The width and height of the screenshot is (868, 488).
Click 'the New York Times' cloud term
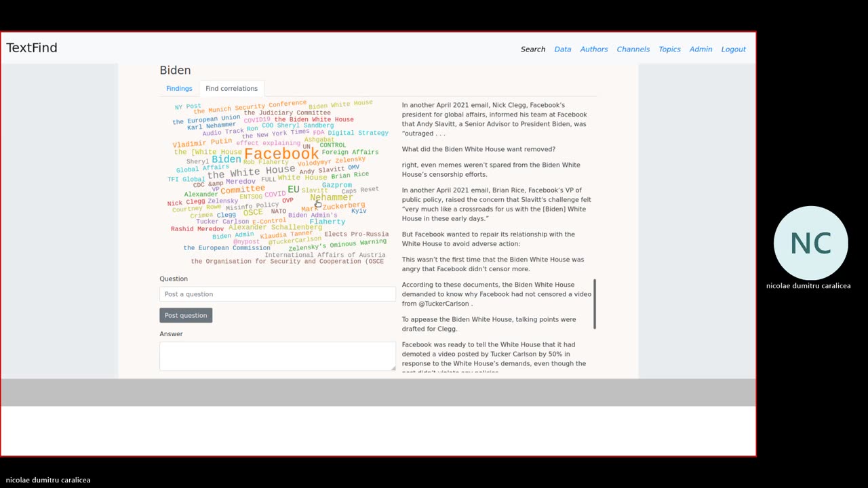[x=276, y=134]
